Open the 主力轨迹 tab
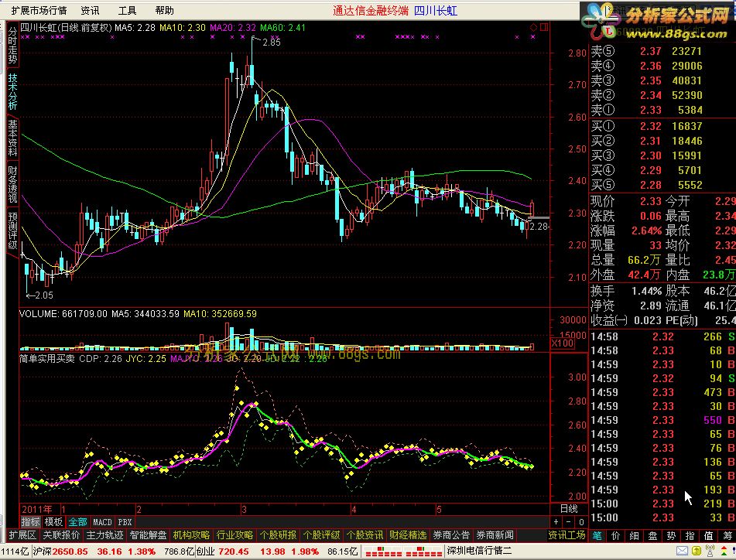Image resolution: width=736 pixels, height=560 pixels. click(104, 534)
